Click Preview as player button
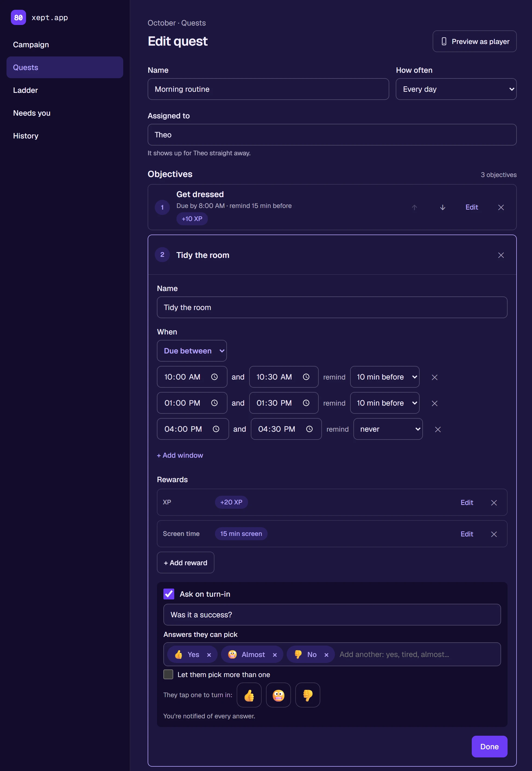The image size is (532, 771). point(474,41)
